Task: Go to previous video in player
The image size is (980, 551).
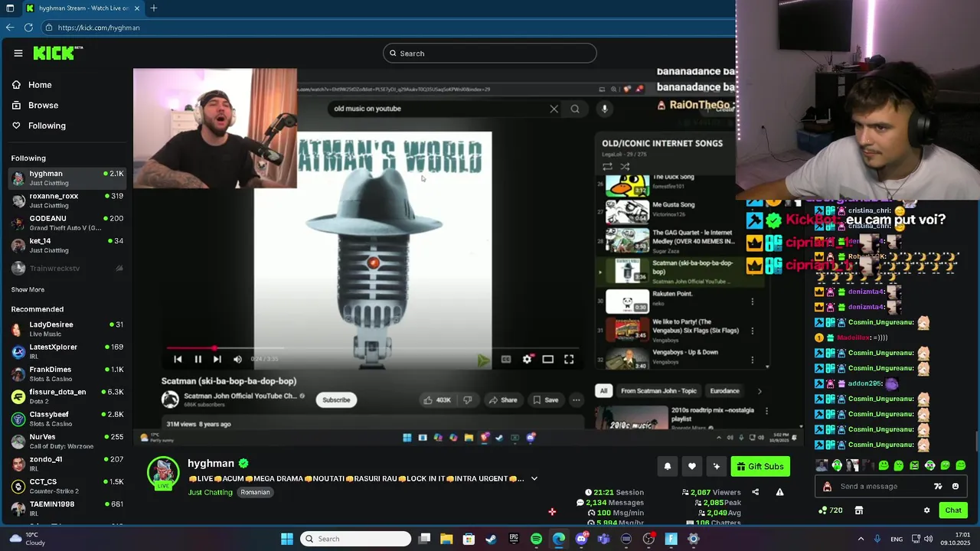Action: click(178, 359)
